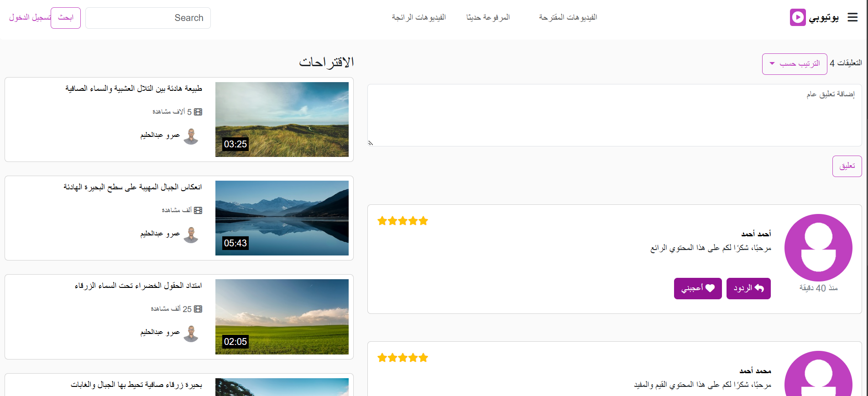The height and width of the screenshot is (396, 868).
Task: Focus the Search input field
Action: (x=148, y=18)
